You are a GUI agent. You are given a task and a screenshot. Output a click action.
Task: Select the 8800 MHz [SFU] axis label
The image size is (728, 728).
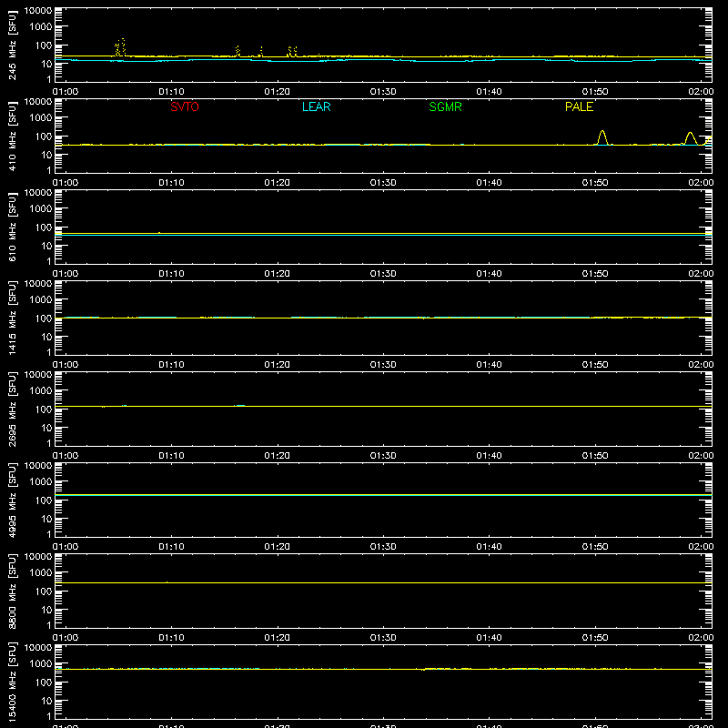12,591
